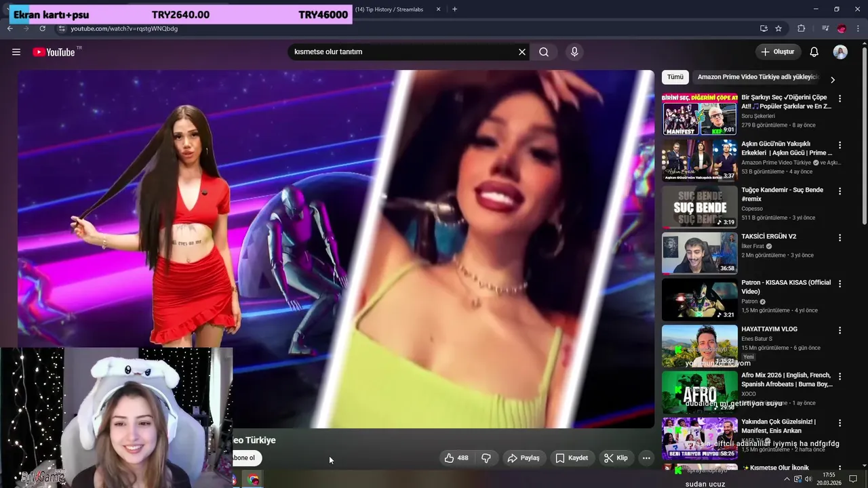868x488 pixels.
Task: Open more actions three-dot menu below the video
Action: tap(646, 458)
